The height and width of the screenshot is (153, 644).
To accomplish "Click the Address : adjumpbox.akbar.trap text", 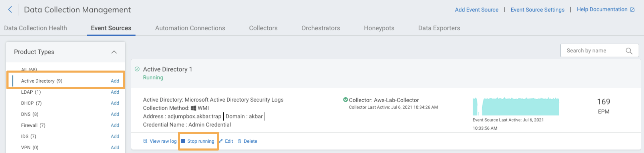I will pyautogui.click(x=182, y=116).
